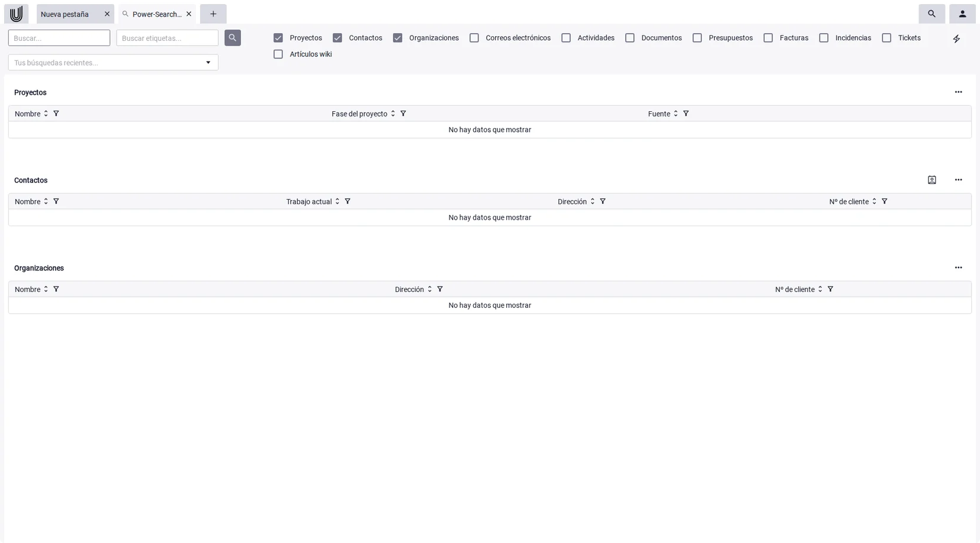
Task: Click Tus búsquedas recientes combo box
Action: coord(113,63)
